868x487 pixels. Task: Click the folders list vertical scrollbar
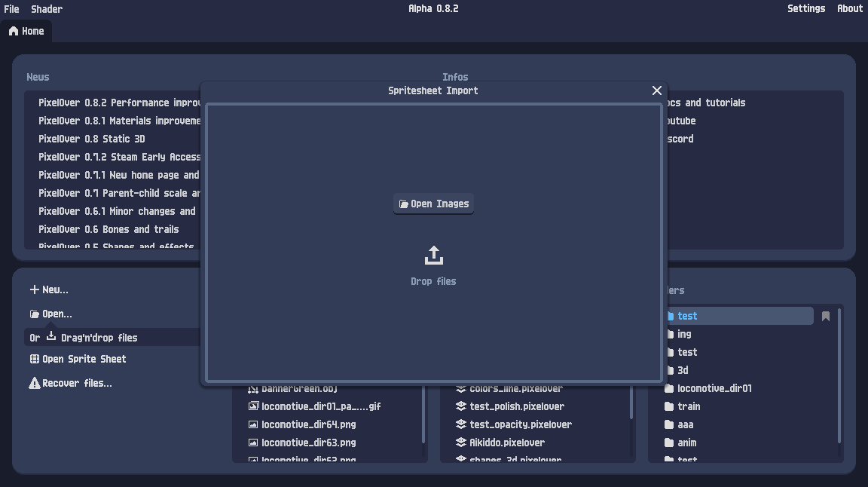(x=839, y=375)
